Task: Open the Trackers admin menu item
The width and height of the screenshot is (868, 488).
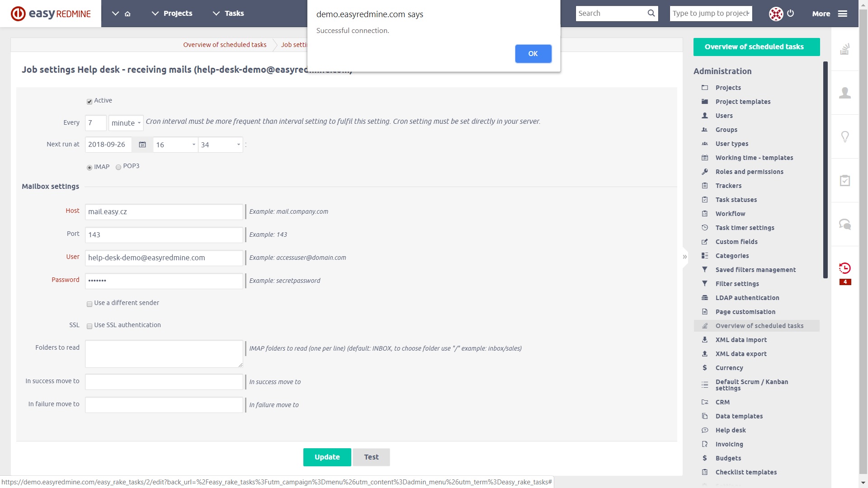Action: click(x=728, y=186)
